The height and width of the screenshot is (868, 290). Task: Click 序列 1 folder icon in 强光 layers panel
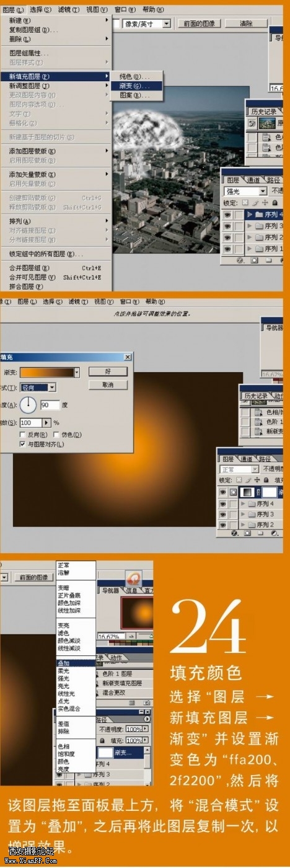[x=260, y=249]
